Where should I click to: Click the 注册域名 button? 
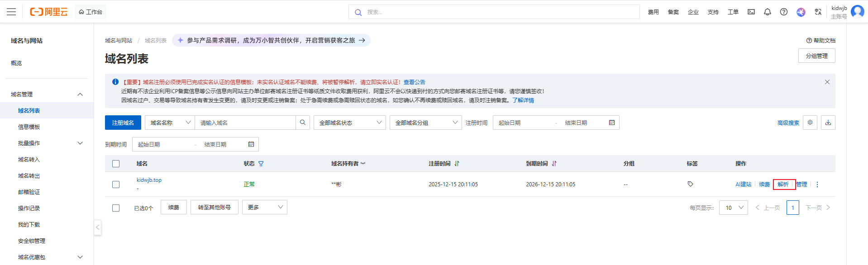point(123,123)
